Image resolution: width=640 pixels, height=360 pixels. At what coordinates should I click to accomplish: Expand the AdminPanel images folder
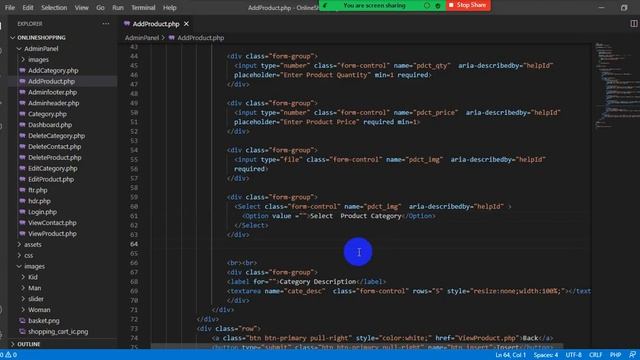(x=38, y=60)
